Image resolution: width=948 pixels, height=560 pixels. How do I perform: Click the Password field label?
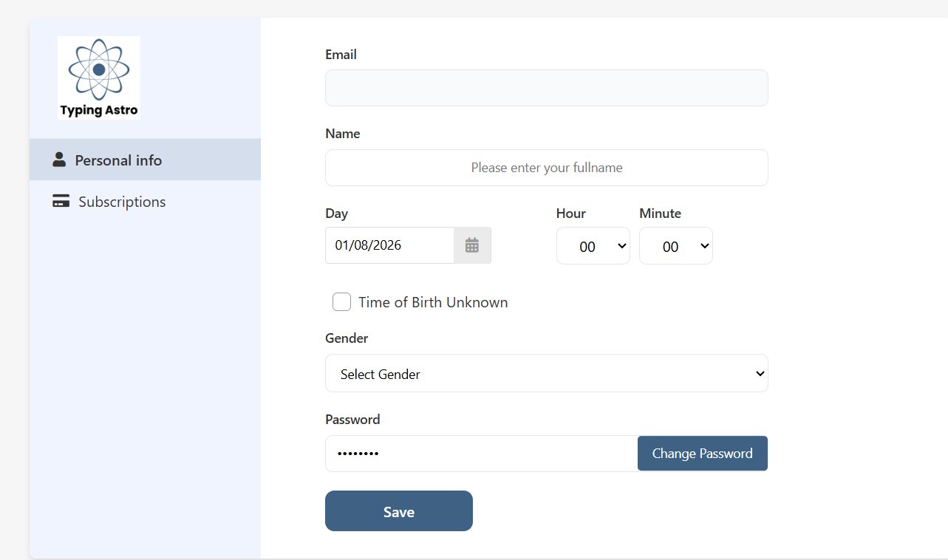click(x=352, y=420)
